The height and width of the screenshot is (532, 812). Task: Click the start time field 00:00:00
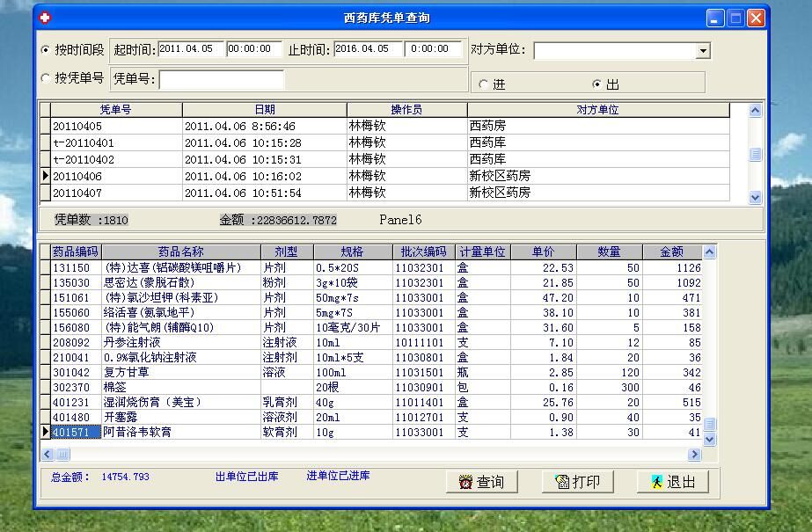click(254, 48)
